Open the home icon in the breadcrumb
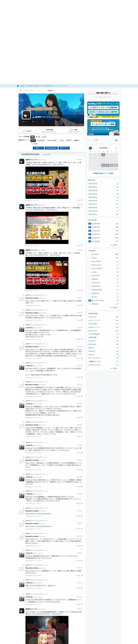The height and width of the screenshot is (644, 138). click(21, 90)
